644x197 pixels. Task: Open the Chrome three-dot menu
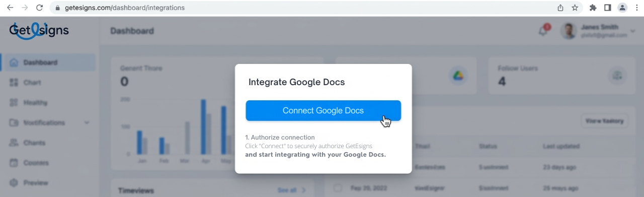636,8
